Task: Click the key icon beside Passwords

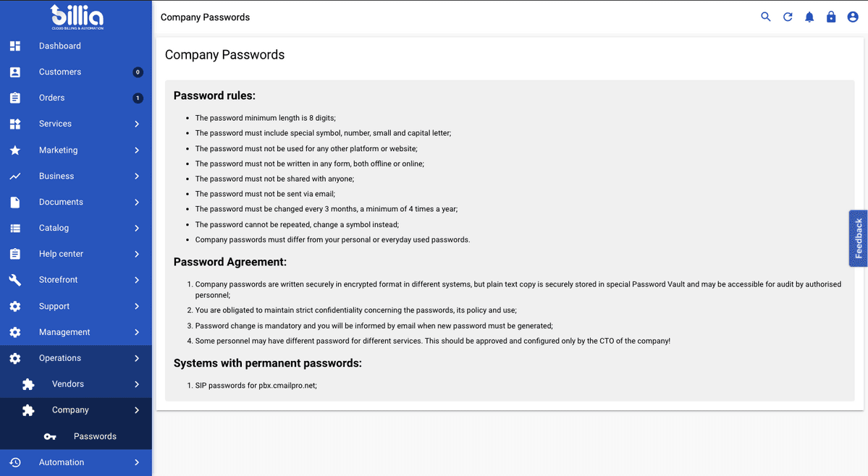Action: (50, 437)
